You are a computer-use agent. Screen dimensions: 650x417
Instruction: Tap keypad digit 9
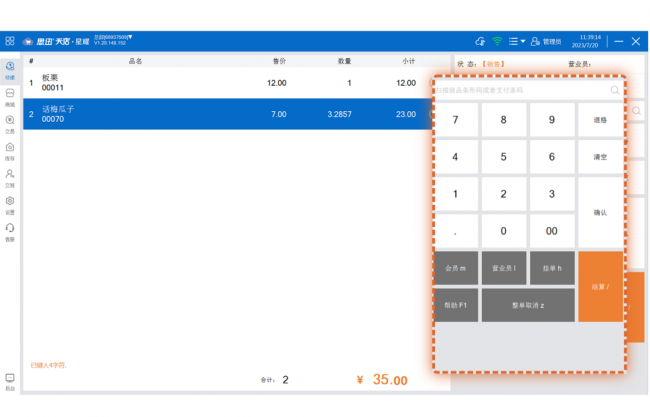[x=552, y=120]
